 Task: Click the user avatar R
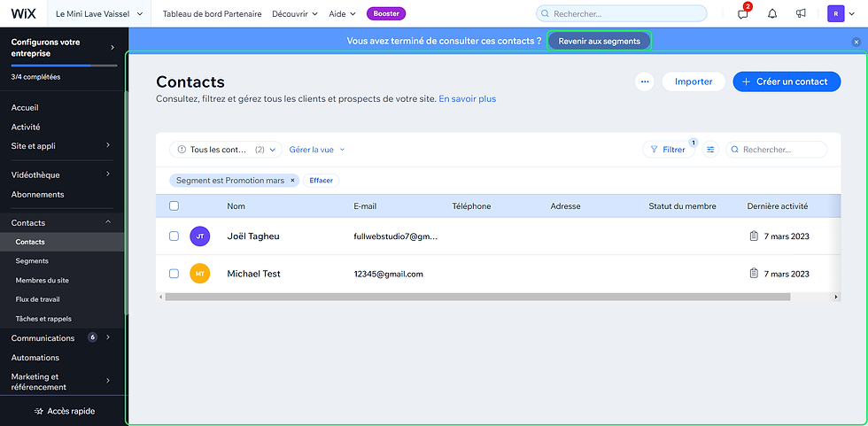pos(836,14)
